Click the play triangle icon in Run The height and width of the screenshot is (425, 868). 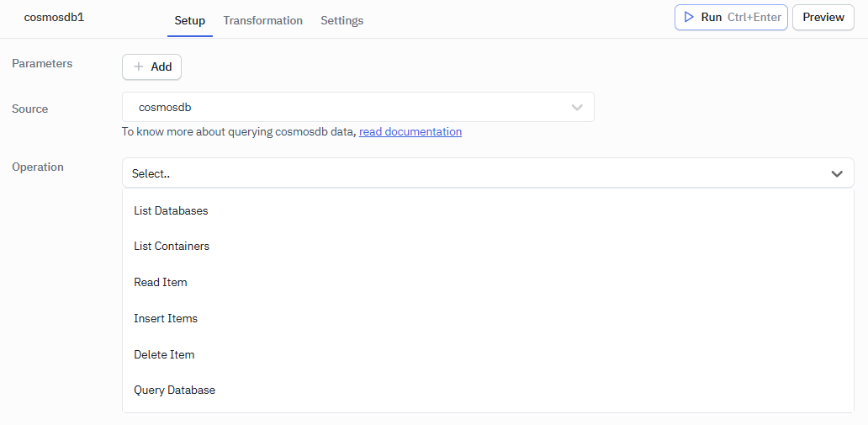point(689,17)
